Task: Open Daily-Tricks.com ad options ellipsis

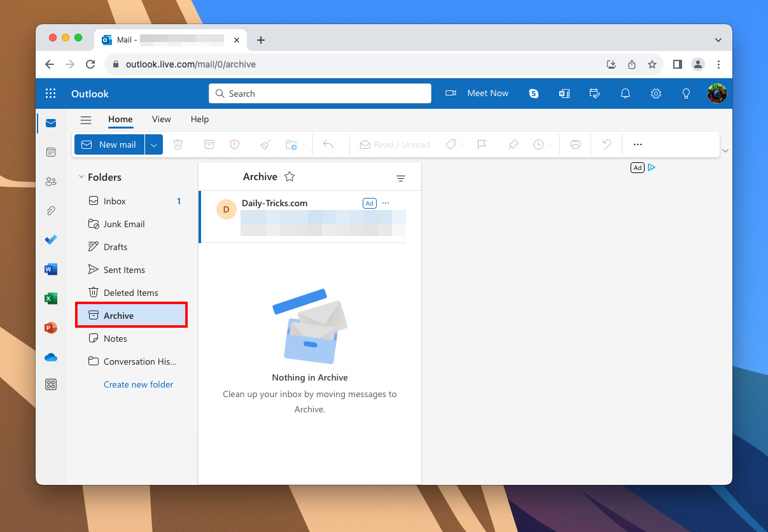Action: click(x=386, y=203)
